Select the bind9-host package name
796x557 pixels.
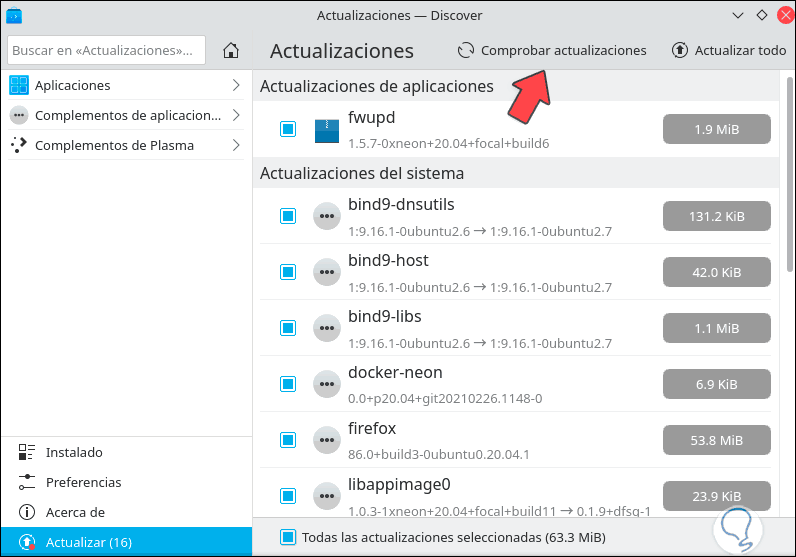388,260
